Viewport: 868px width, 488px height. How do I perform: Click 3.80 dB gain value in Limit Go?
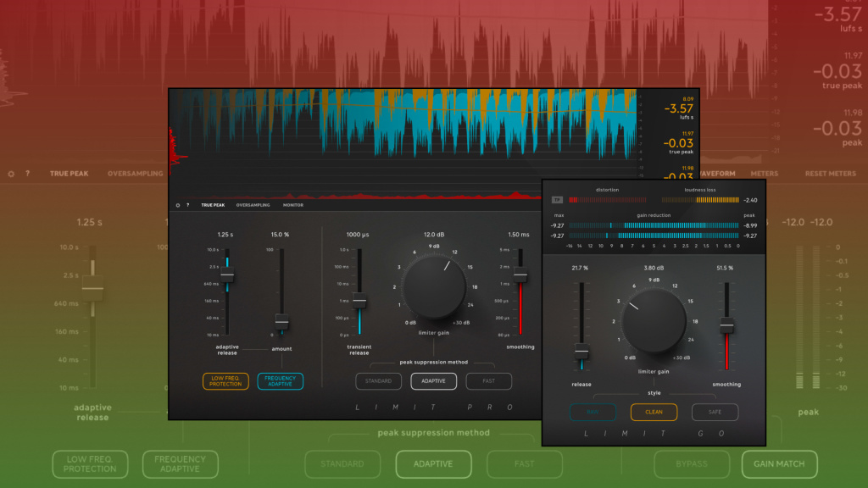[654, 268]
